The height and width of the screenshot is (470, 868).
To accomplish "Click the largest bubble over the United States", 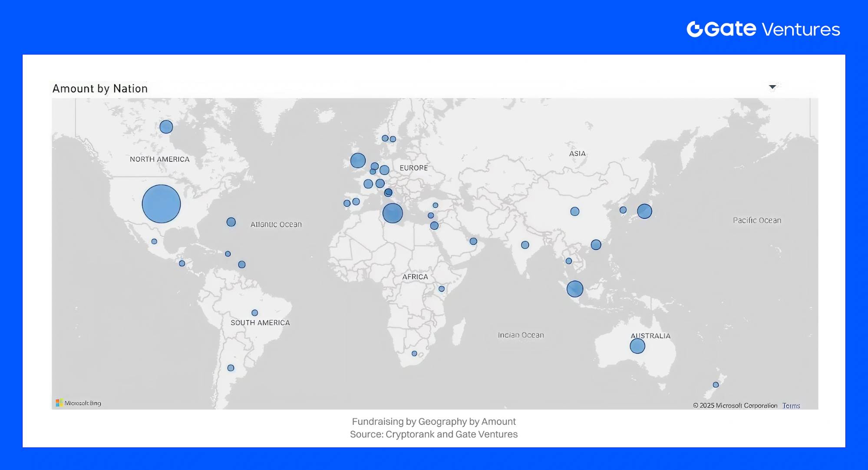I will click(x=161, y=204).
